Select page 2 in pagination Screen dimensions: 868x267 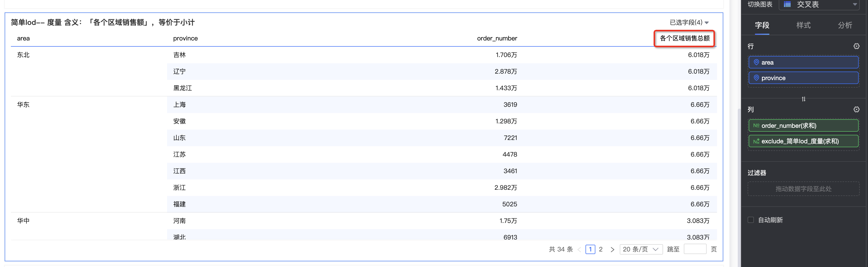(x=601, y=249)
